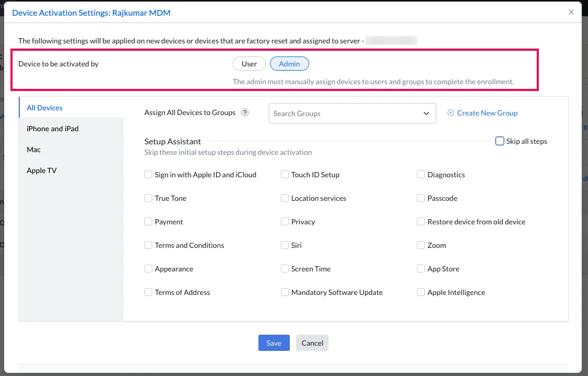The image size is (588, 376).
Task: Check the Touch ID Setup option
Action: (285, 175)
